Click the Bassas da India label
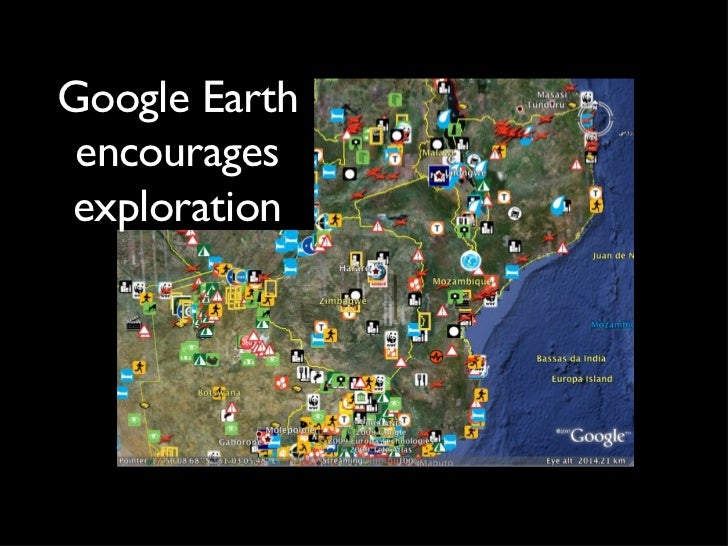 [x=571, y=358]
